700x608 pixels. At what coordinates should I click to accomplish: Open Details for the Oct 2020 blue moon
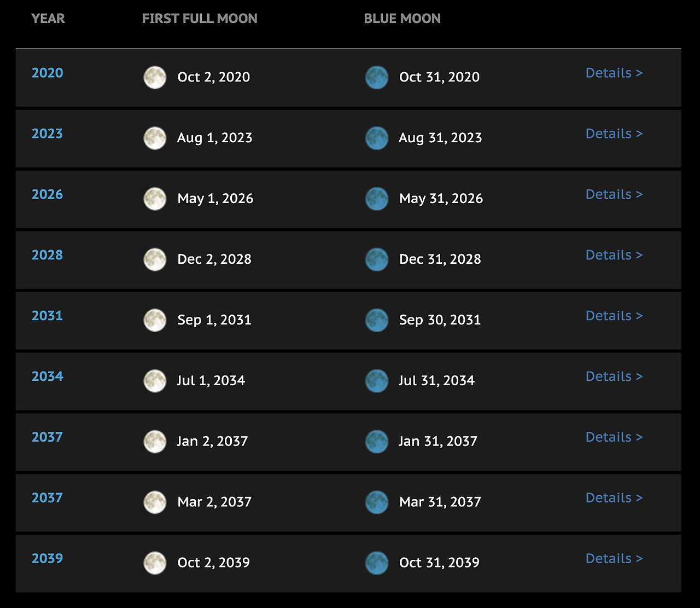click(614, 73)
